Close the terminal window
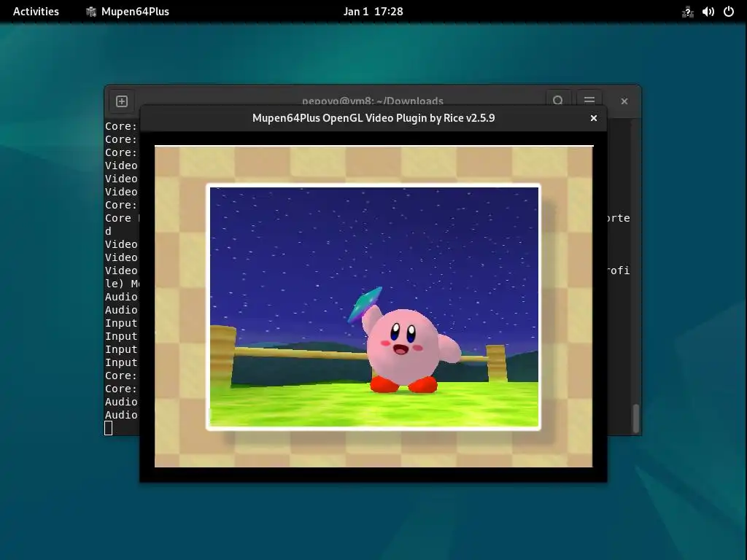Image resolution: width=747 pixels, height=560 pixels. 624,101
